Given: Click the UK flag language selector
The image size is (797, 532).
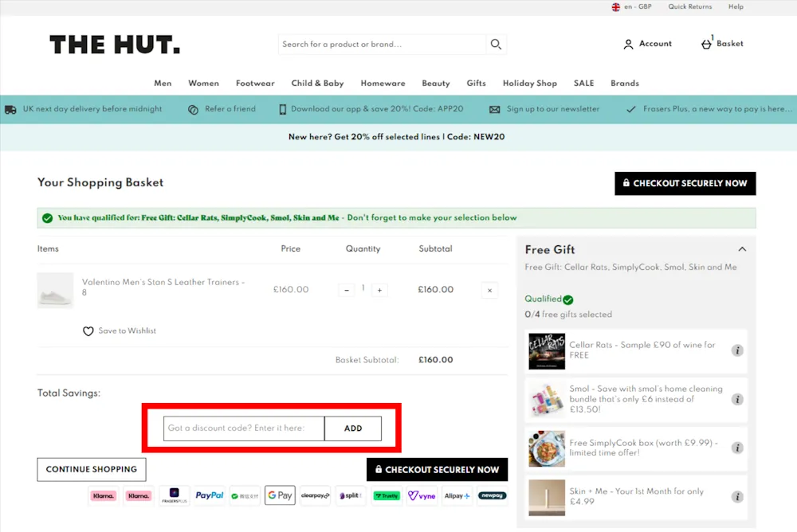Looking at the screenshot, I should pos(615,7).
